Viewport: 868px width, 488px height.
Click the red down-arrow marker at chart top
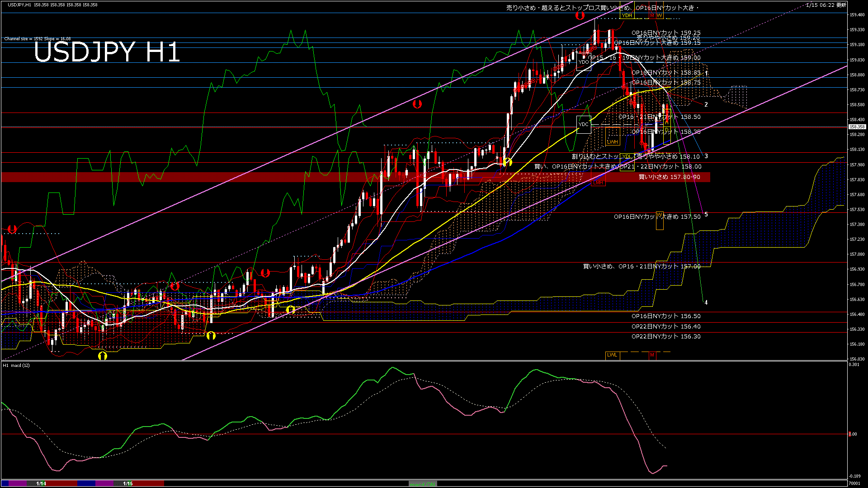point(580,16)
